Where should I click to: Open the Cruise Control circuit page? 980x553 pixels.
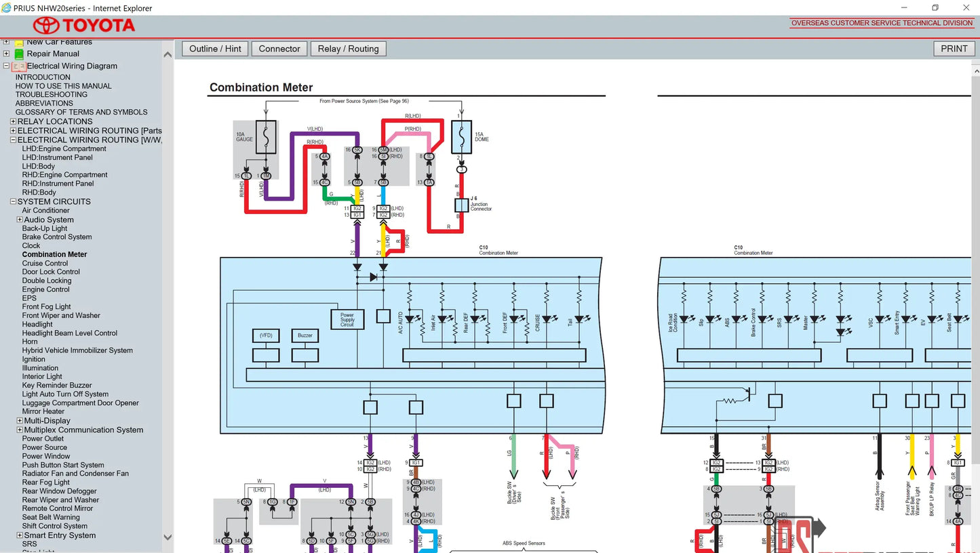coord(45,263)
